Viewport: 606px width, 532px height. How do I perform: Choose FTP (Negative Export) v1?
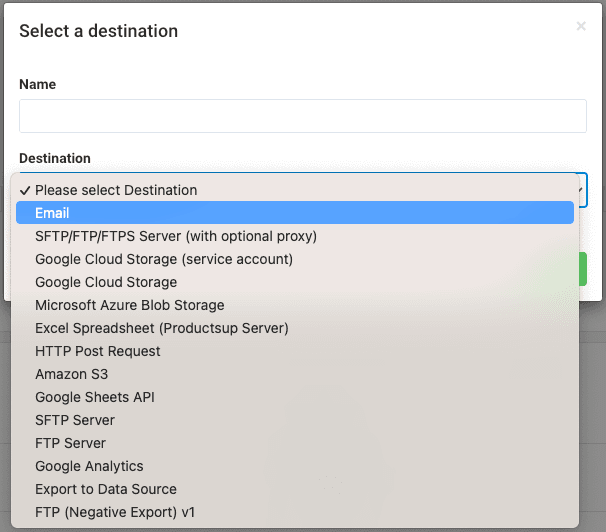(x=115, y=512)
